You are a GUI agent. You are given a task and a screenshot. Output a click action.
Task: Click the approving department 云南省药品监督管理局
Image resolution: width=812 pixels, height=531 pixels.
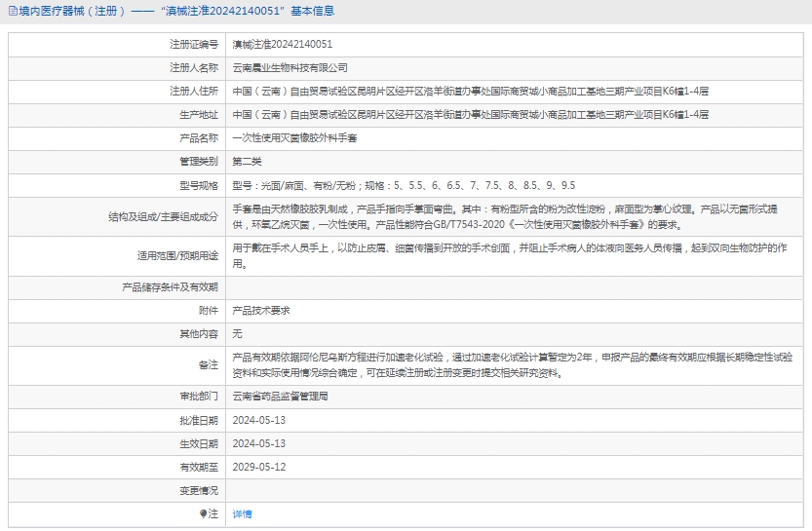click(280, 397)
